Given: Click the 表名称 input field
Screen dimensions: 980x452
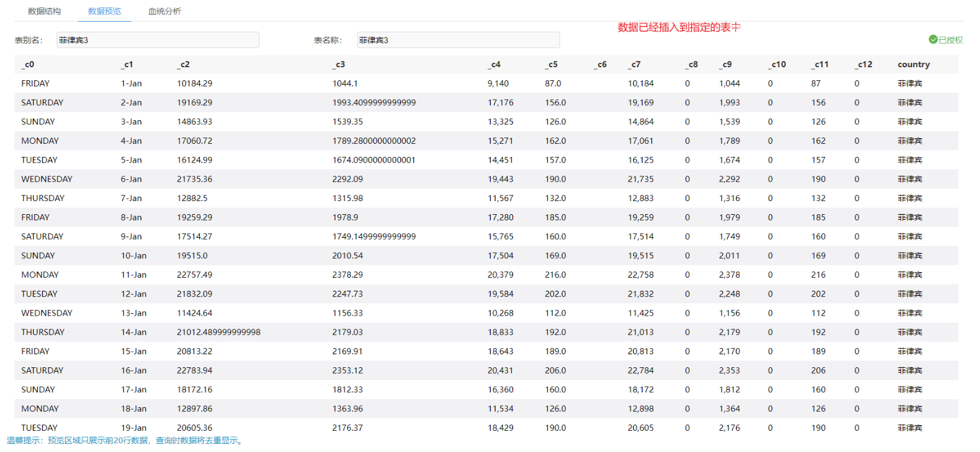Looking at the screenshot, I should point(458,40).
